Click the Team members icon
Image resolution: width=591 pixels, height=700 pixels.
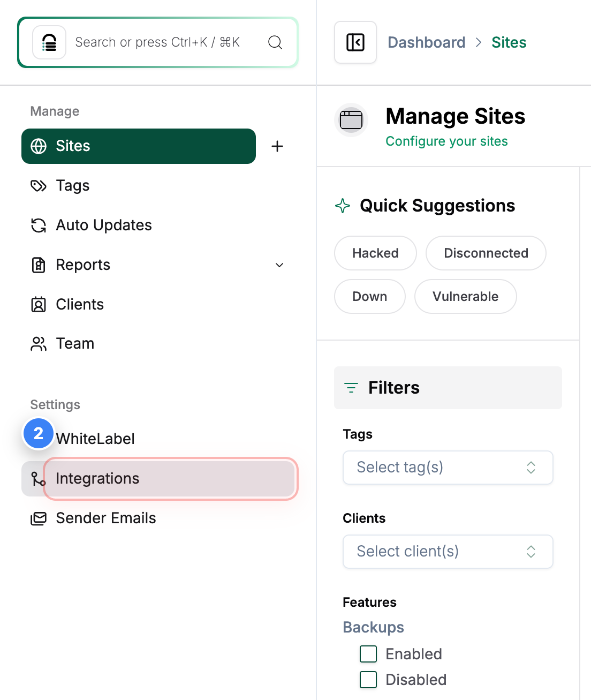38,343
